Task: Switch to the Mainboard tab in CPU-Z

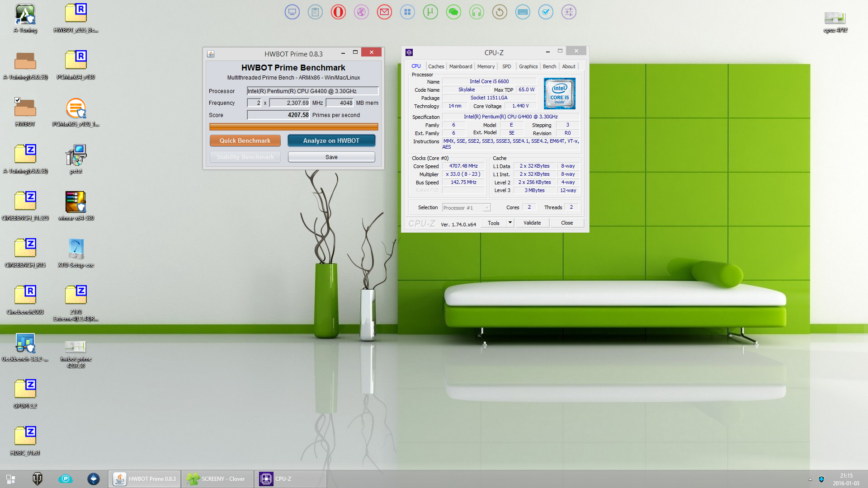Action: (460, 66)
